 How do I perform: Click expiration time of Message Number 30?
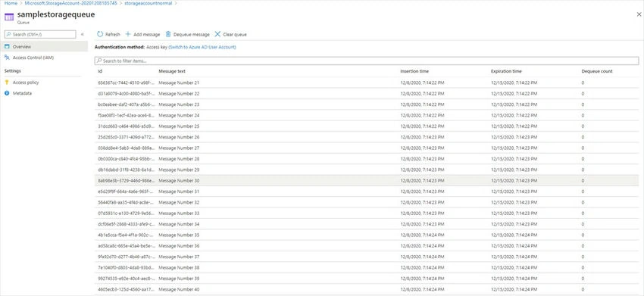click(514, 181)
